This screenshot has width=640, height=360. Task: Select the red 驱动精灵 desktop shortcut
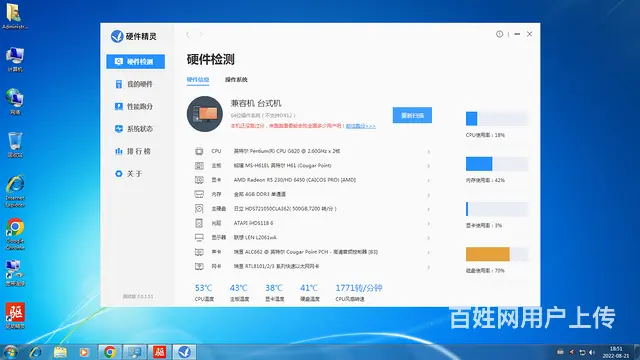coord(15,316)
